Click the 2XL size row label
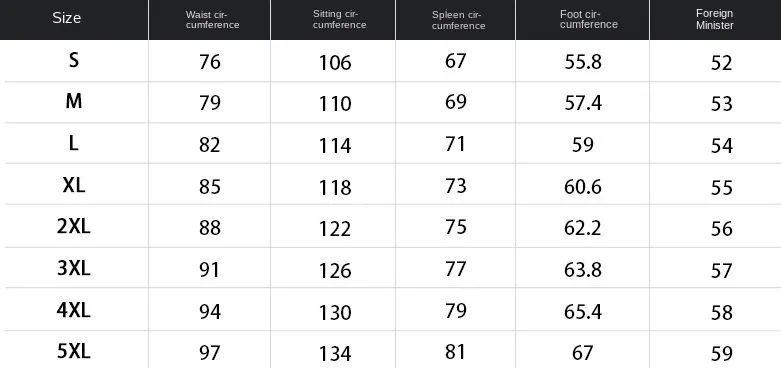The width and height of the screenshot is (781, 368). (x=74, y=227)
